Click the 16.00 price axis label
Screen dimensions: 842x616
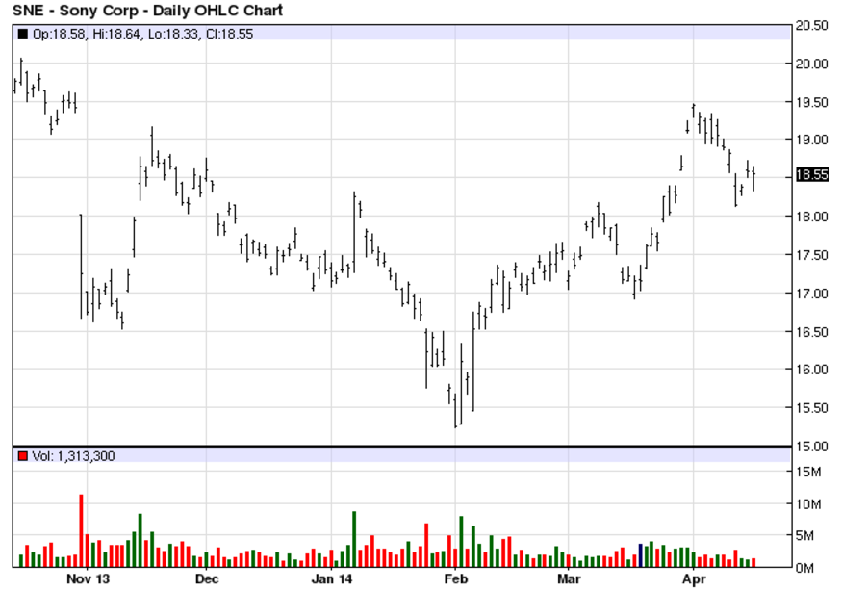811,369
